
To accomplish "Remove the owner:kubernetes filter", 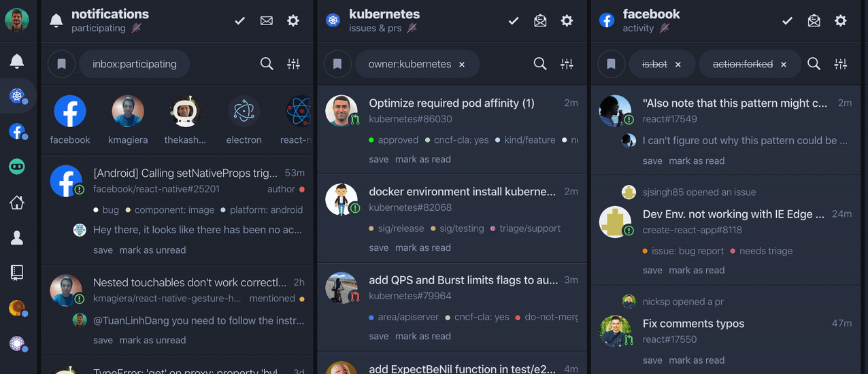I will pos(462,65).
